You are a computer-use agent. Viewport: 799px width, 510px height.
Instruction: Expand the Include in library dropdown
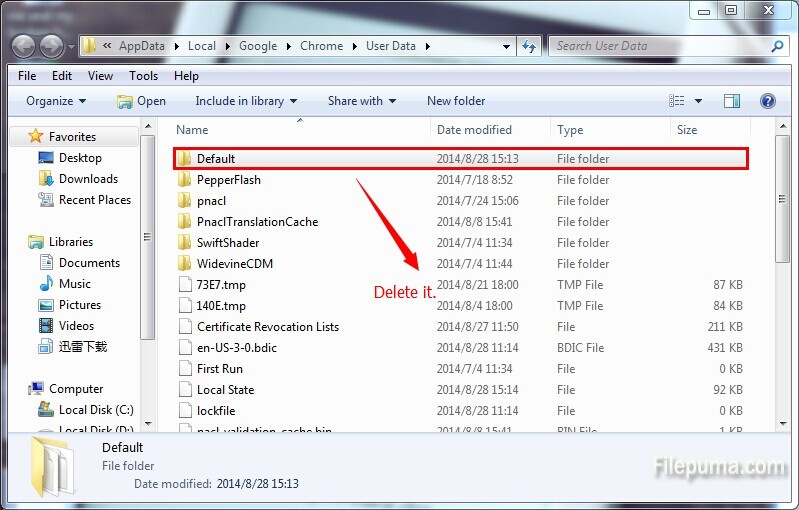[x=246, y=101]
